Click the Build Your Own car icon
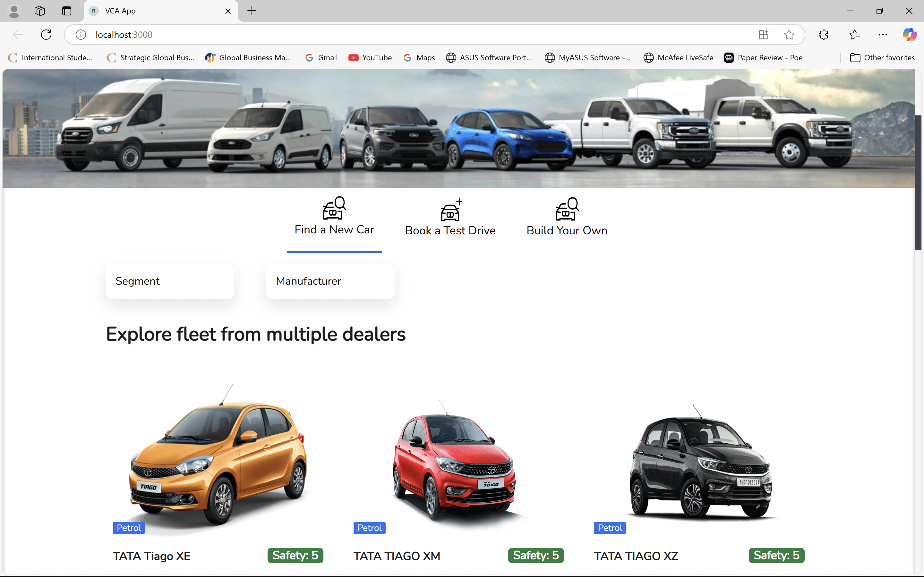 (x=567, y=209)
